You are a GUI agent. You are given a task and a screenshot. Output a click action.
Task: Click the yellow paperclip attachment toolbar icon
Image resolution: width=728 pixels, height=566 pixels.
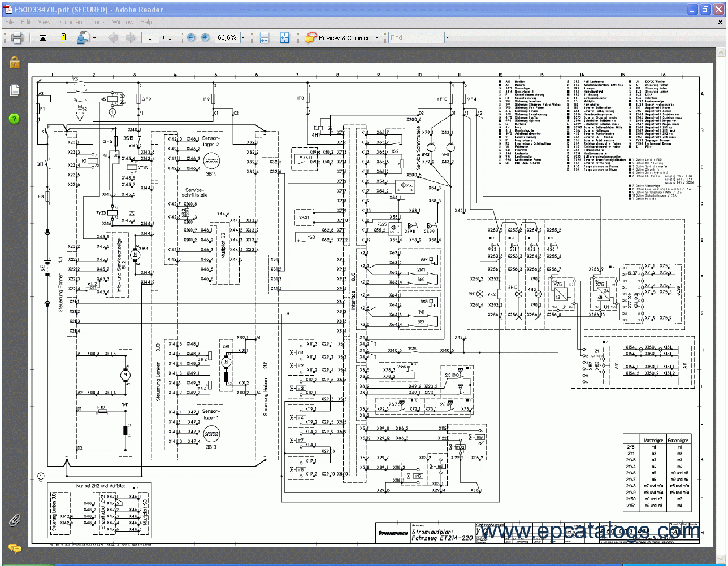click(63, 38)
